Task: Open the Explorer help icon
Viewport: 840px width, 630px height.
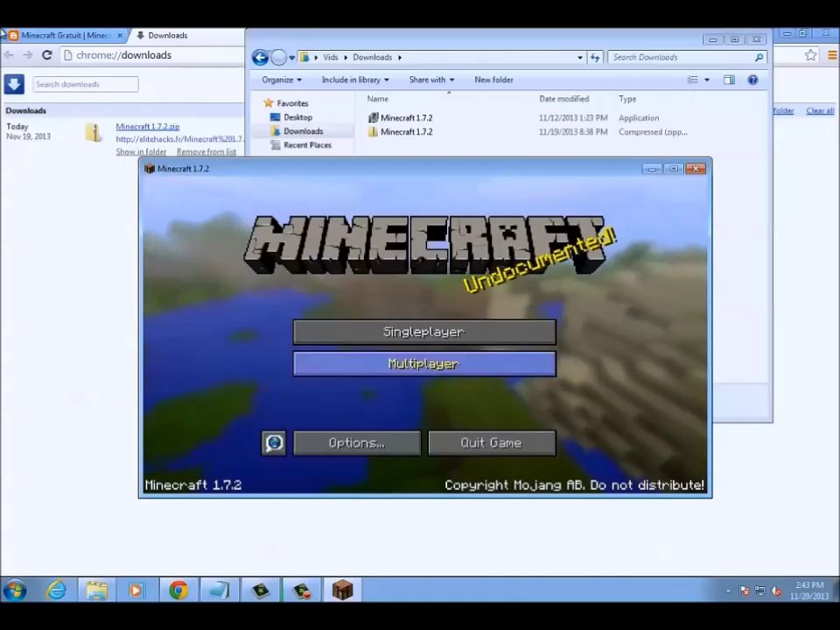Action: click(752, 80)
